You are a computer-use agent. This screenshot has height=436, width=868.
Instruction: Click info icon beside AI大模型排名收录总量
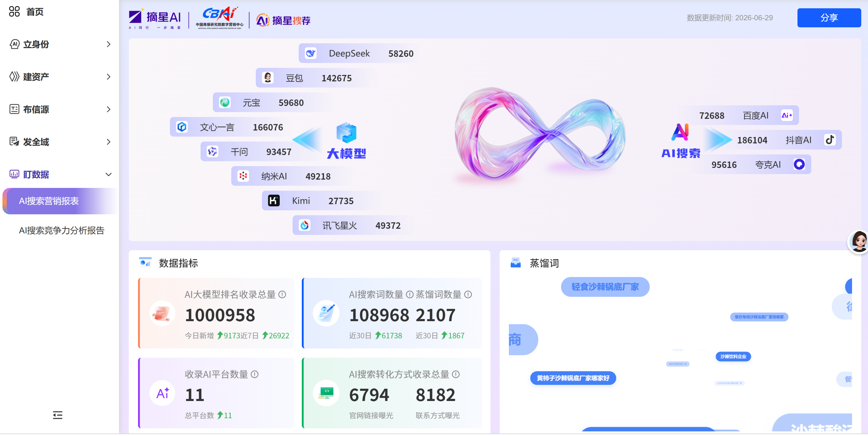282,294
